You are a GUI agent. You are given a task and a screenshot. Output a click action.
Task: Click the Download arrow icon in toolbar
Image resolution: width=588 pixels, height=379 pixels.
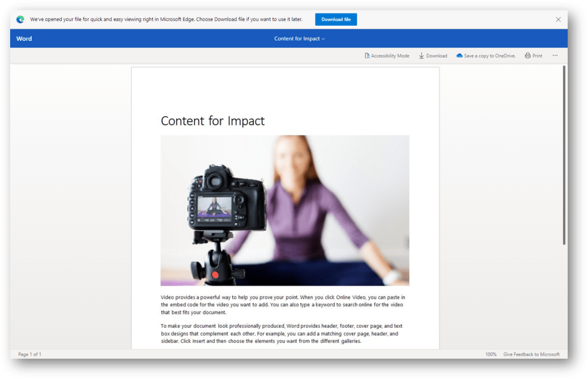tap(422, 56)
